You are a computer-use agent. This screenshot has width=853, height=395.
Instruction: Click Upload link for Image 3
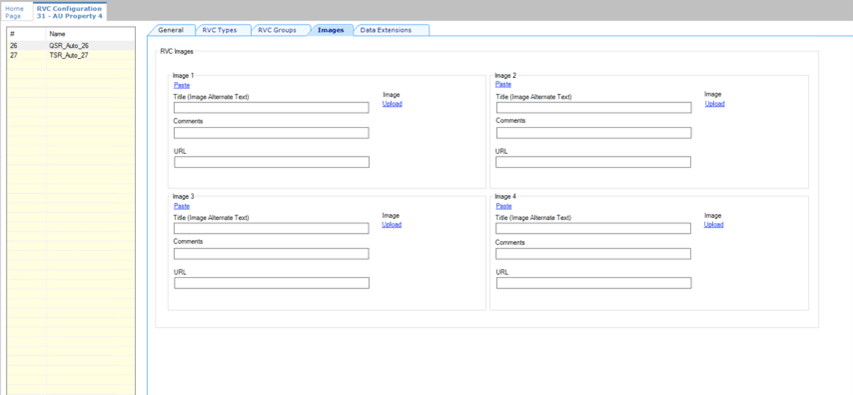[392, 225]
